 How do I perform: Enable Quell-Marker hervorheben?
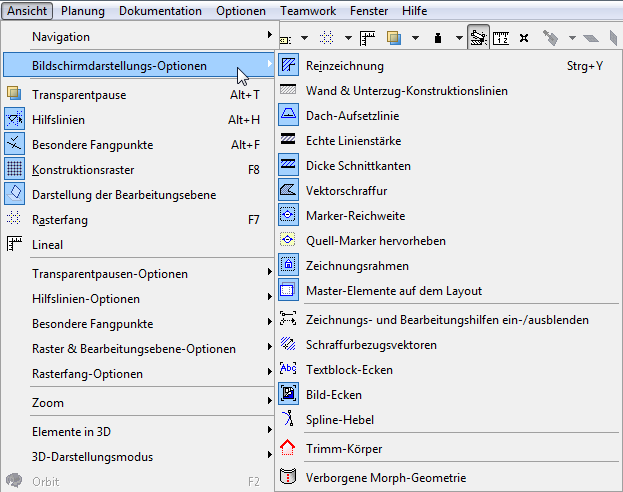pos(448,241)
